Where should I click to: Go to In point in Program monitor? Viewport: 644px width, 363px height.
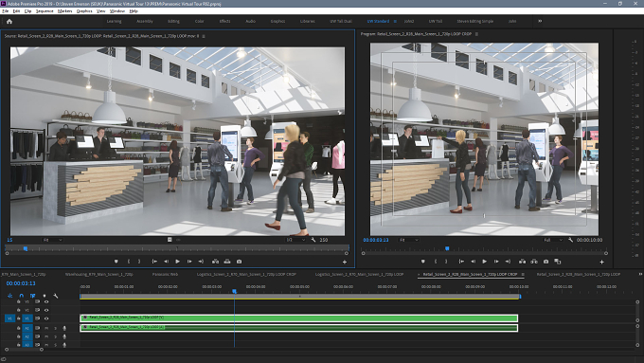(x=461, y=262)
